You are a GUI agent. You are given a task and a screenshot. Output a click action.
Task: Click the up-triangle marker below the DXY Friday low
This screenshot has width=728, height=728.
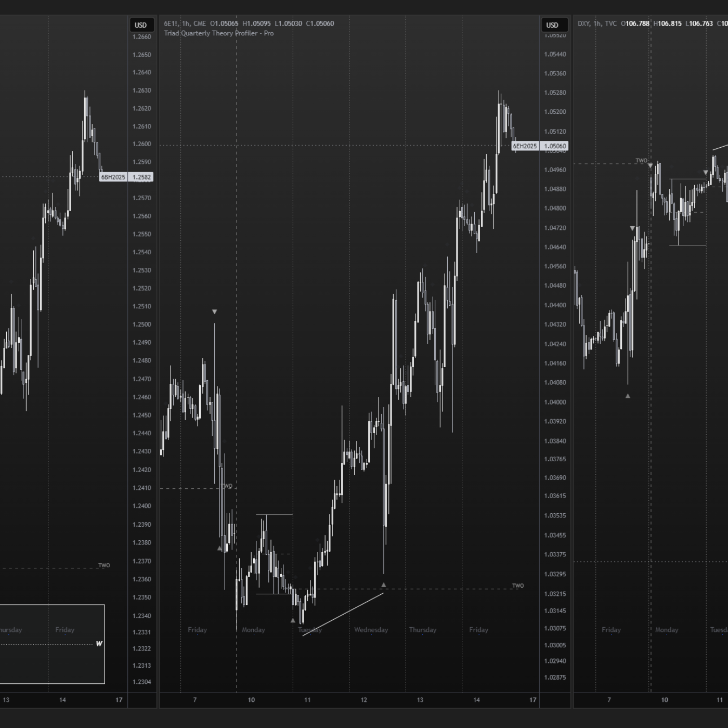(628, 396)
